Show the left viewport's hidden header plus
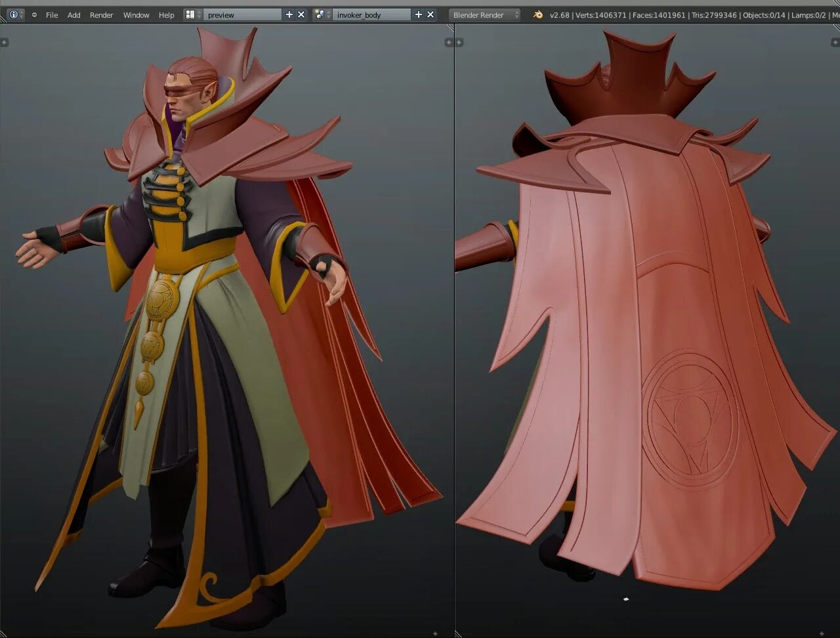This screenshot has height=638, width=840. [436, 633]
